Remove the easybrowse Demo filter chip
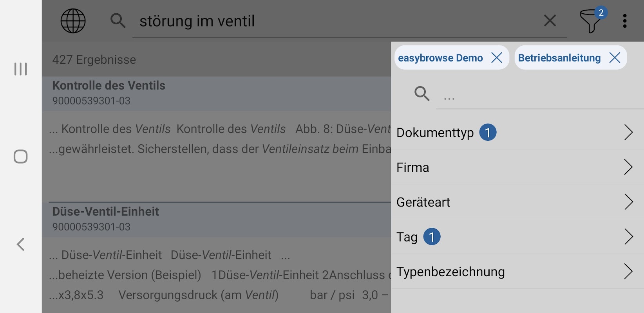The image size is (644, 313). (497, 58)
